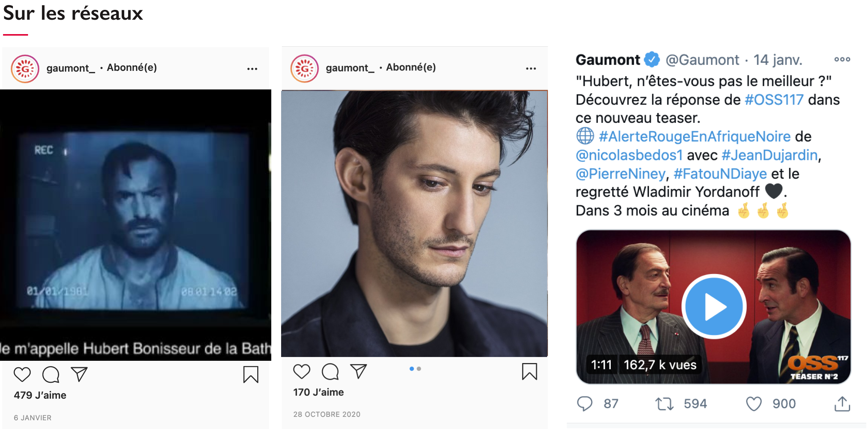This screenshot has height=429, width=868.
Task: Save the Instagram post dated 28 Octobre 2020
Action: [529, 371]
